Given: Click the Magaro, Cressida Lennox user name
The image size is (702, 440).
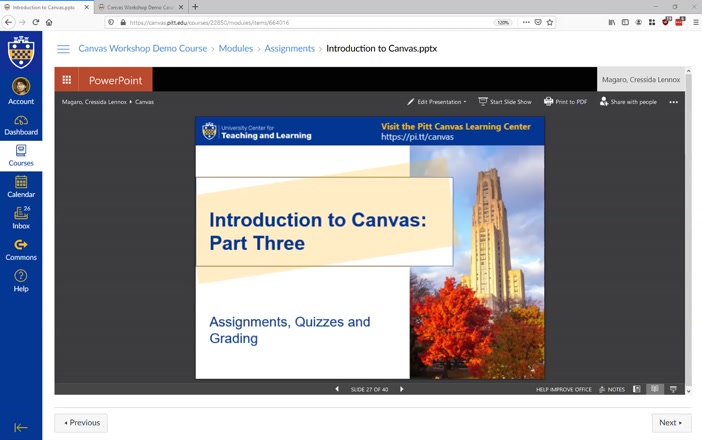Looking at the screenshot, I should (x=641, y=80).
